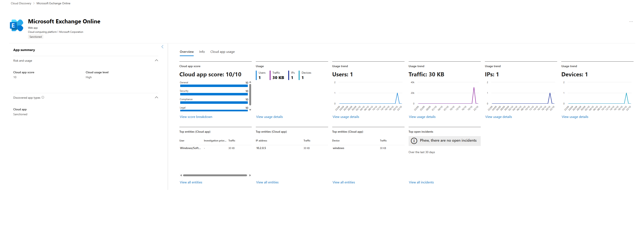
Task: Click the Microsoft Exchange Online app logo
Action: tap(17, 25)
